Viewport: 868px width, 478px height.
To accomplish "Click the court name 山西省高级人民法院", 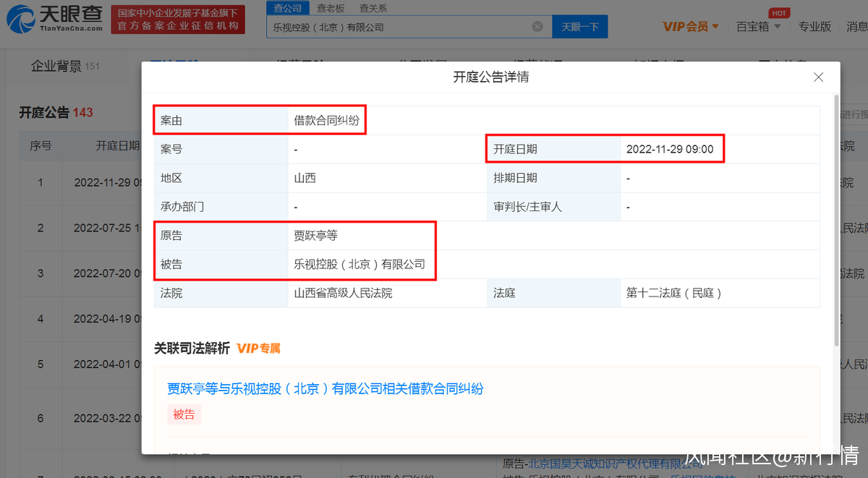I will 343,293.
